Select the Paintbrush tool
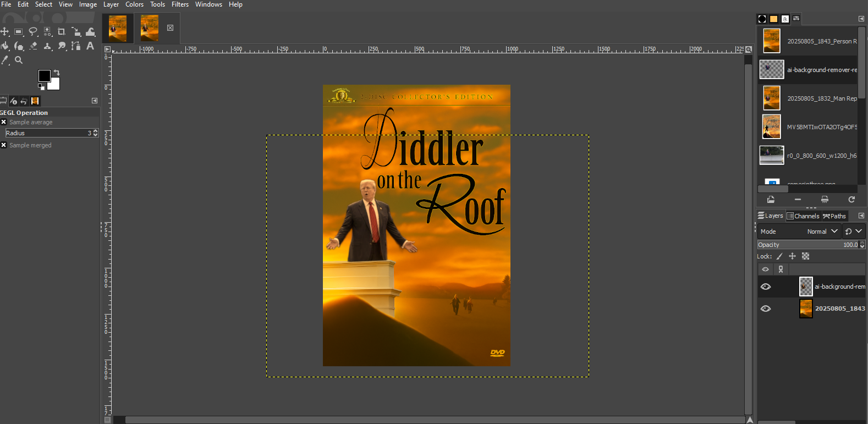This screenshot has width=868, height=424. [x=19, y=46]
